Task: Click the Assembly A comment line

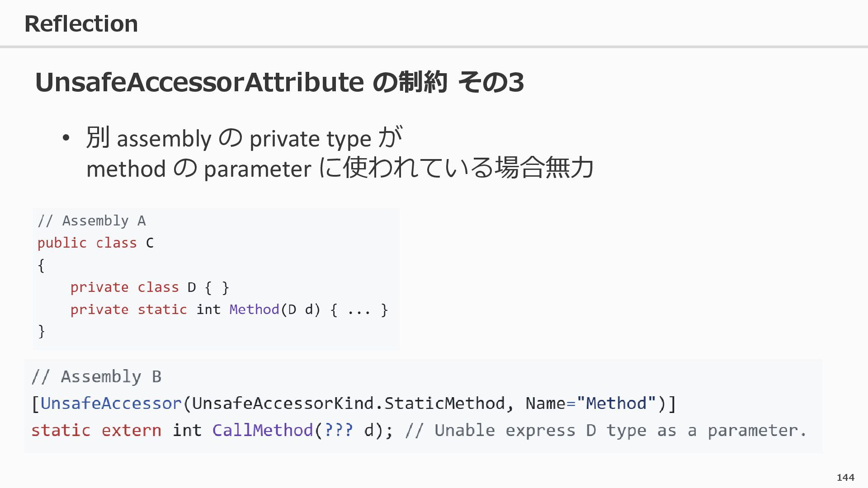Action: click(91, 221)
